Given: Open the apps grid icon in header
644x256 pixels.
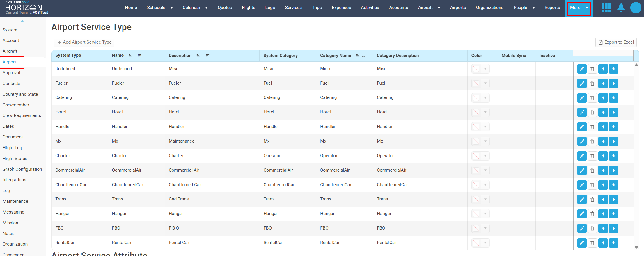Looking at the screenshot, I should tap(606, 8).
